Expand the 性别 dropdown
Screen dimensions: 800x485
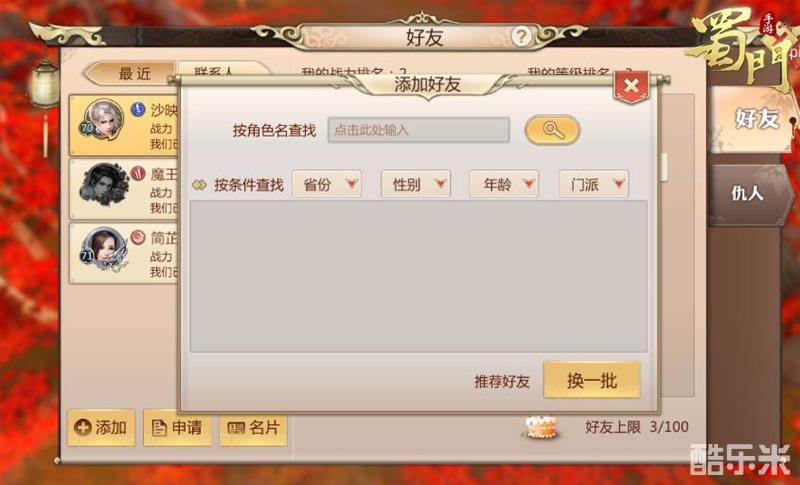415,184
